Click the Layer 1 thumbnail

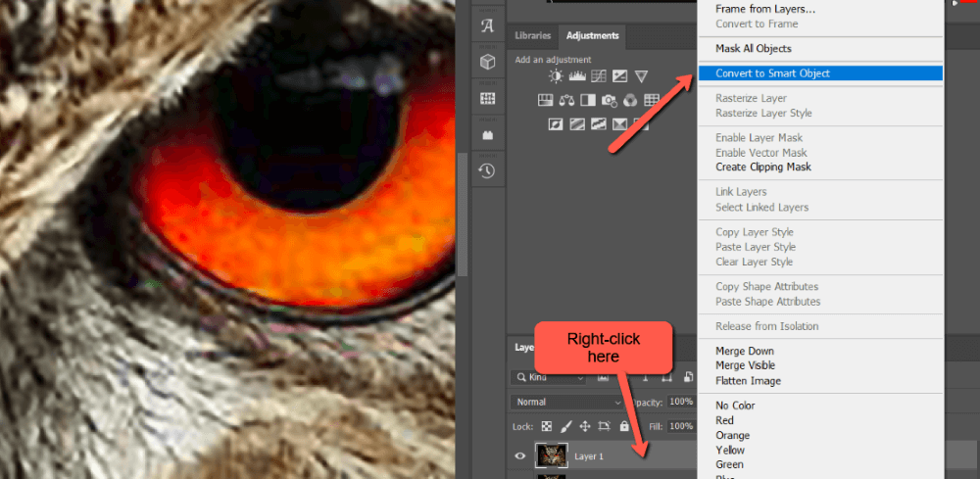(x=552, y=455)
